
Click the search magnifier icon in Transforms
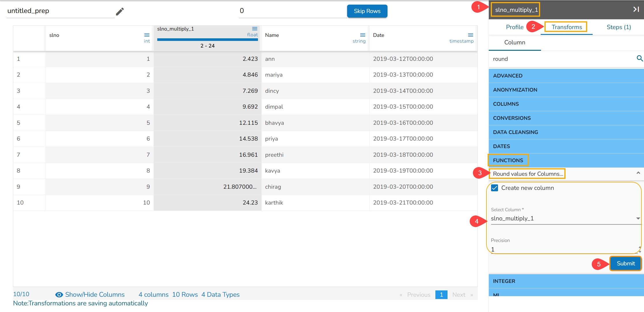tap(639, 58)
